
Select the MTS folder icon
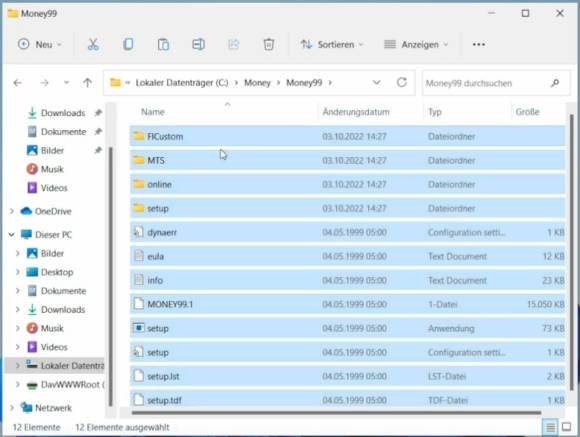[x=139, y=160]
